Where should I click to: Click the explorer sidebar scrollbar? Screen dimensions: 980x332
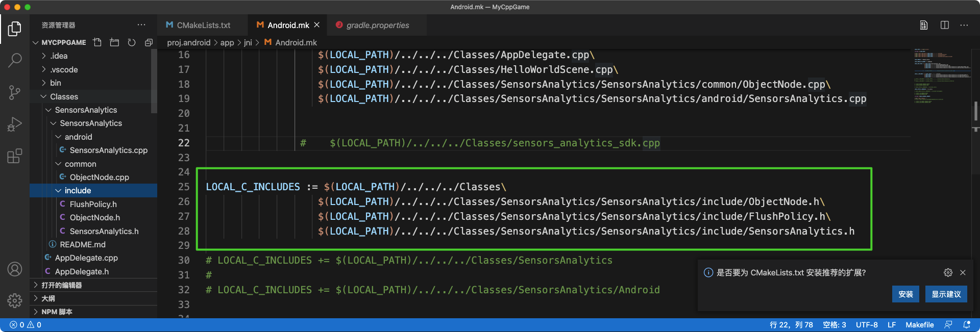[154, 82]
